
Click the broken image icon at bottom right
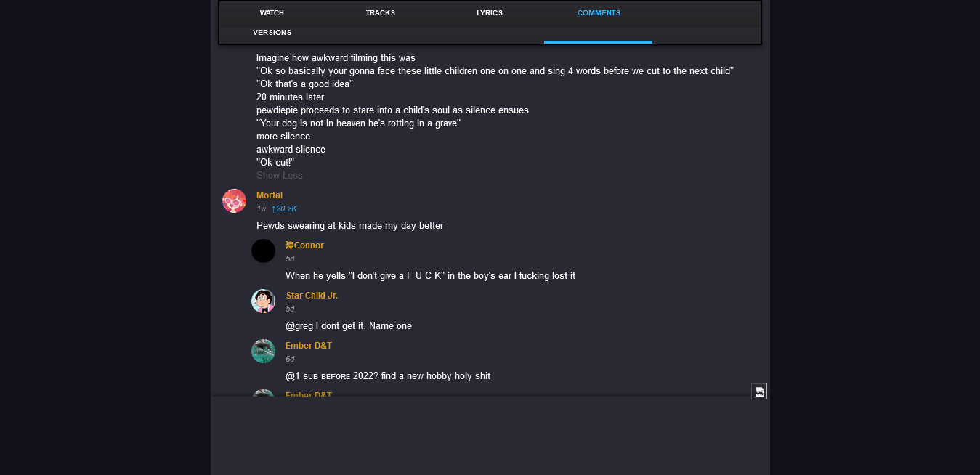(x=758, y=391)
